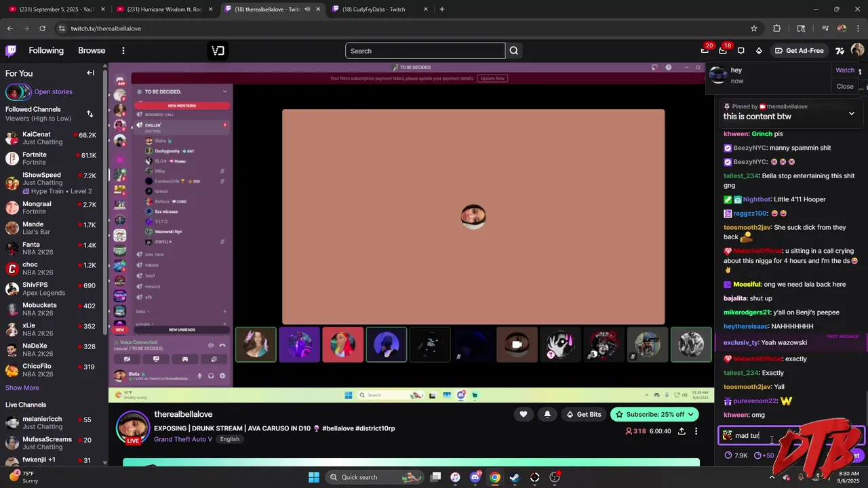Click the English language tag
The width and height of the screenshot is (868, 488).
[229, 439]
